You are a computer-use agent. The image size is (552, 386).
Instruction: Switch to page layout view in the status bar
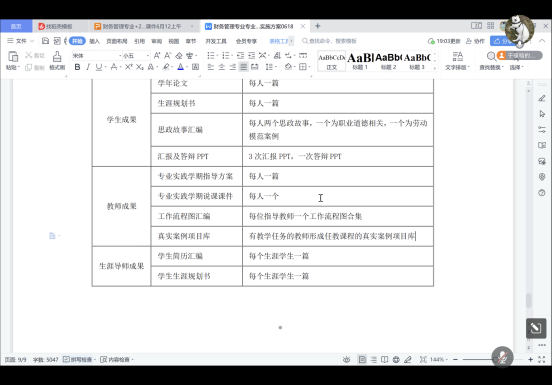point(362,360)
